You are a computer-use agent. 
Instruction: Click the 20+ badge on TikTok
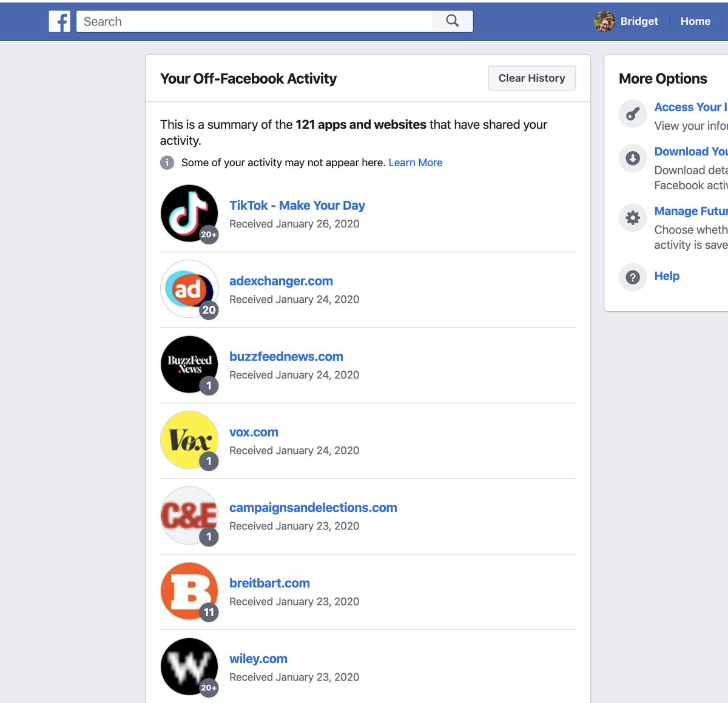click(209, 235)
